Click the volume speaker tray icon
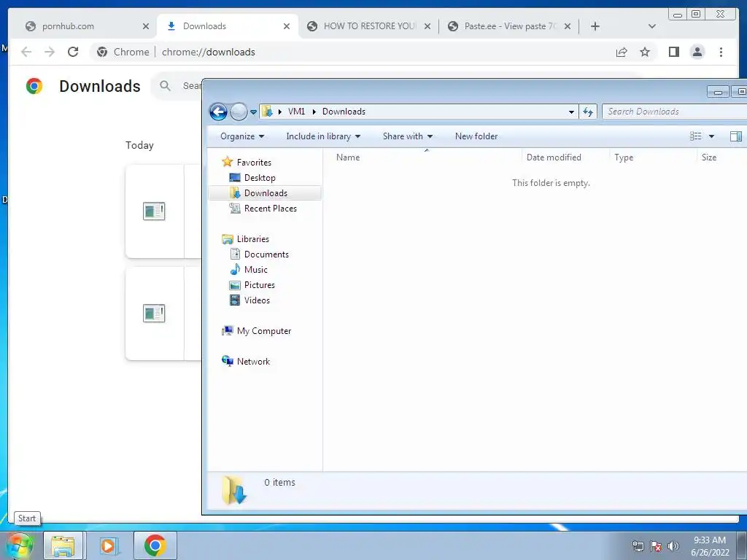This screenshot has height=560, width=747. click(673, 545)
